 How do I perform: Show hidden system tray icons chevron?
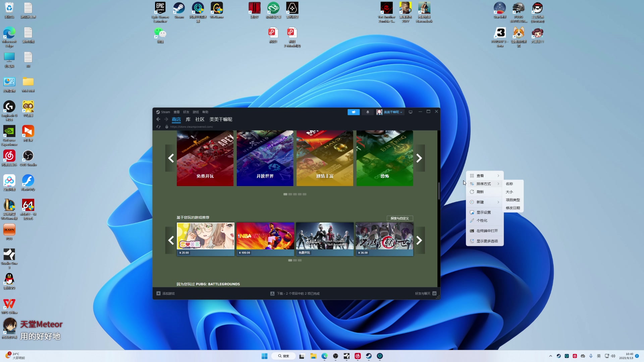click(x=550, y=356)
